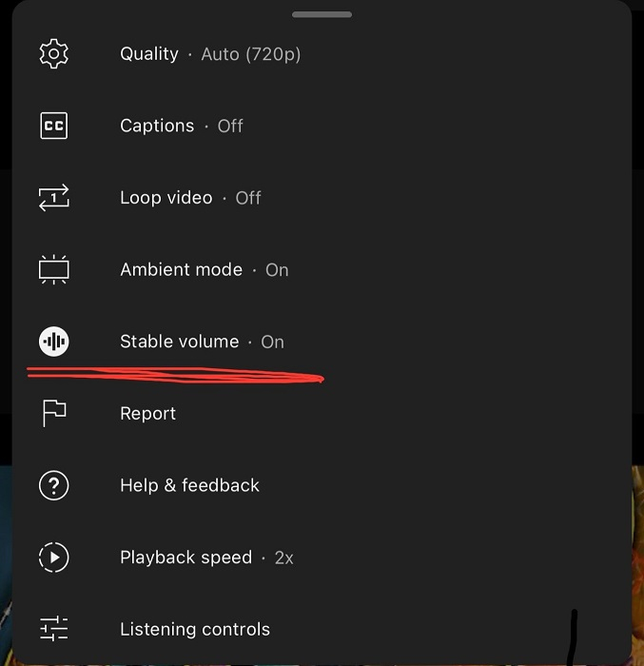Tap the Report flag icon
Screen dimensions: 644x666
[54, 414]
